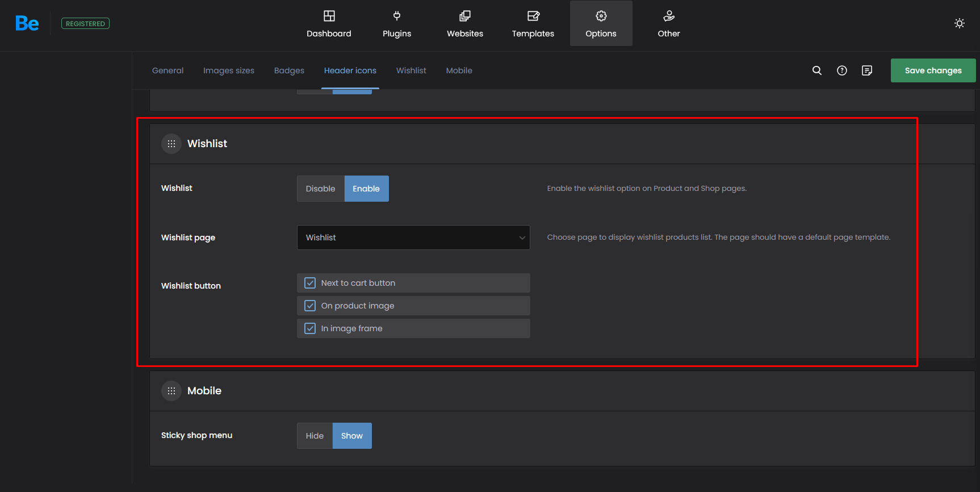Select the Options menu item
The width and height of the screenshot is (980, 492).
[x=601, y=23]
